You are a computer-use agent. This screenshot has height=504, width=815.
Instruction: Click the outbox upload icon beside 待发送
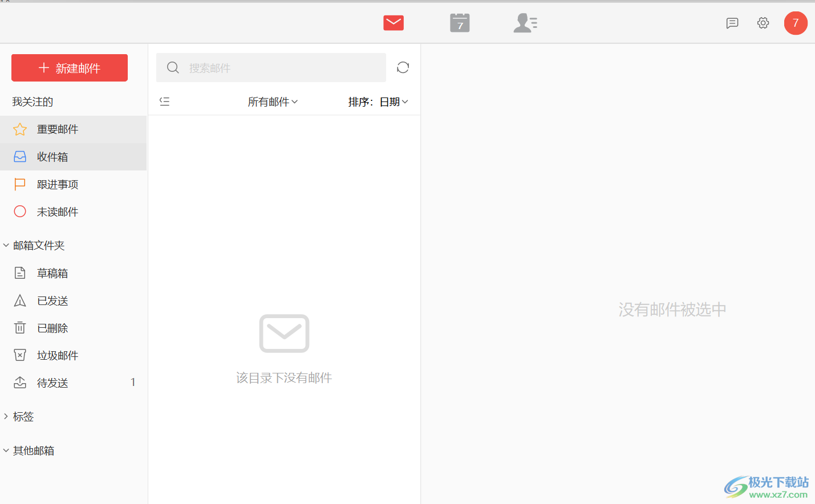20,383
